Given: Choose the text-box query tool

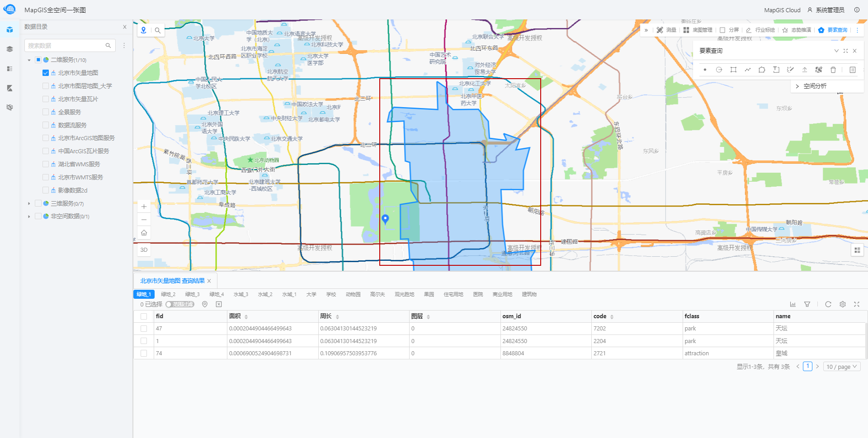Looking at the screenshot, I should tap(776, 70).
